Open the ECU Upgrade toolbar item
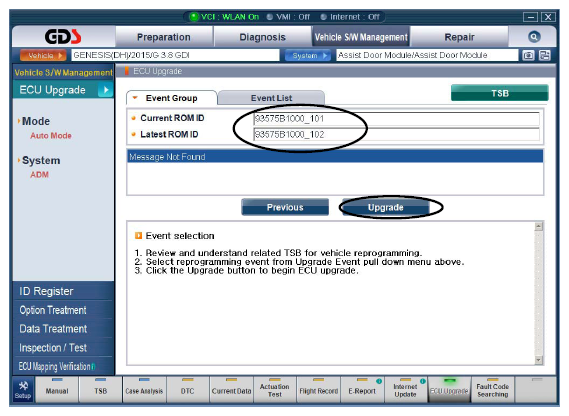Screen dimensions: 569x416 [449, 390]
